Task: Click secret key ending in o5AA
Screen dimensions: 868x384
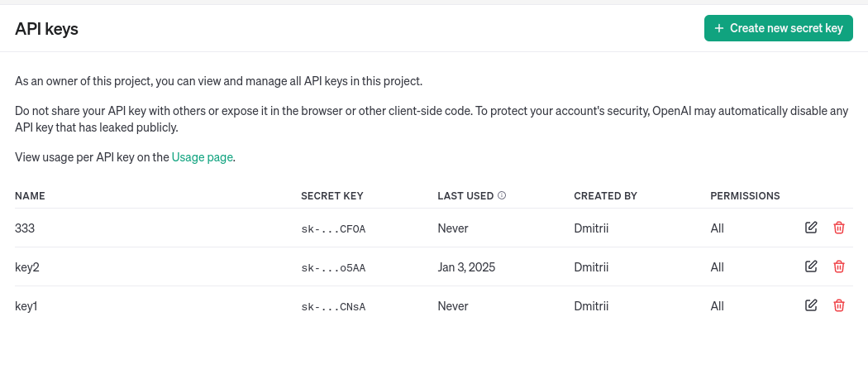Action: click(x=333, y=268)
